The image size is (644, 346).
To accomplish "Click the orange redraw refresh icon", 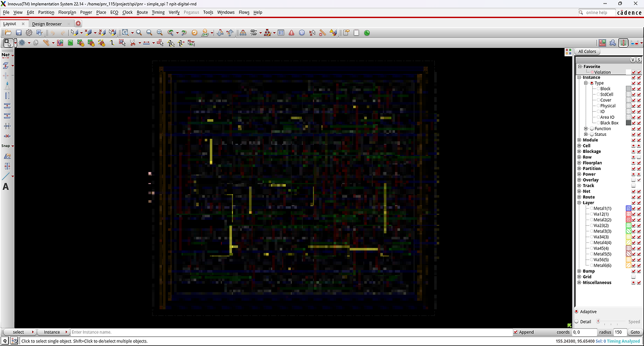I will pyautogui.click(x=194, y=33).
